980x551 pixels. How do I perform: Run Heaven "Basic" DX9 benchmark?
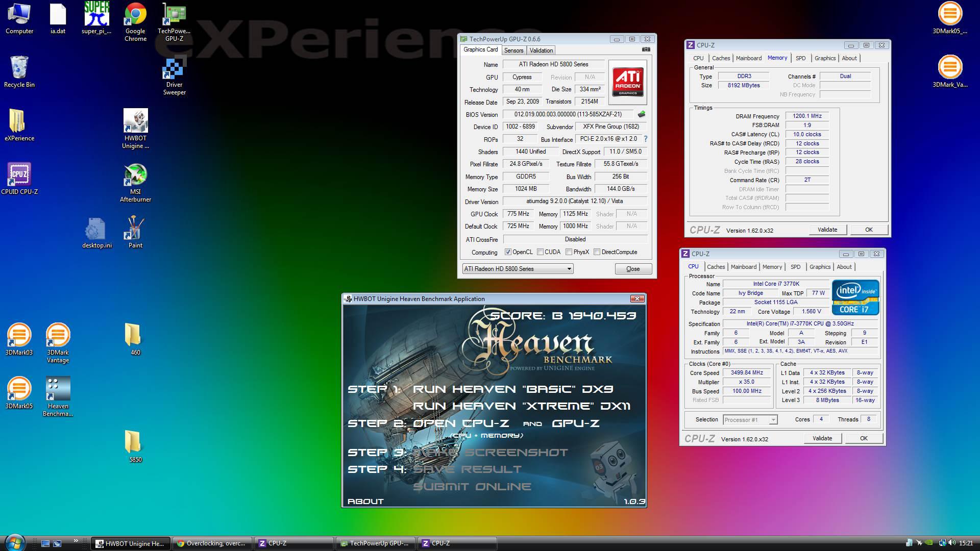point(512,389)
